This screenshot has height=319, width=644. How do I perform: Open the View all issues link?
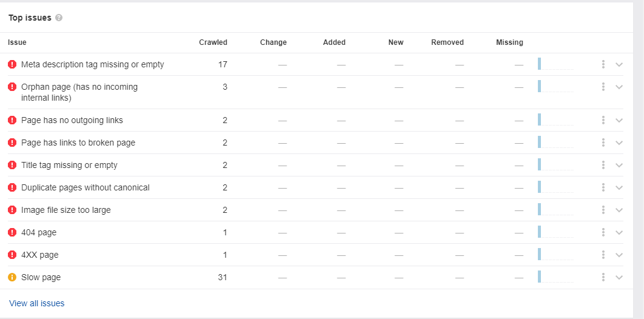point(36,303)
